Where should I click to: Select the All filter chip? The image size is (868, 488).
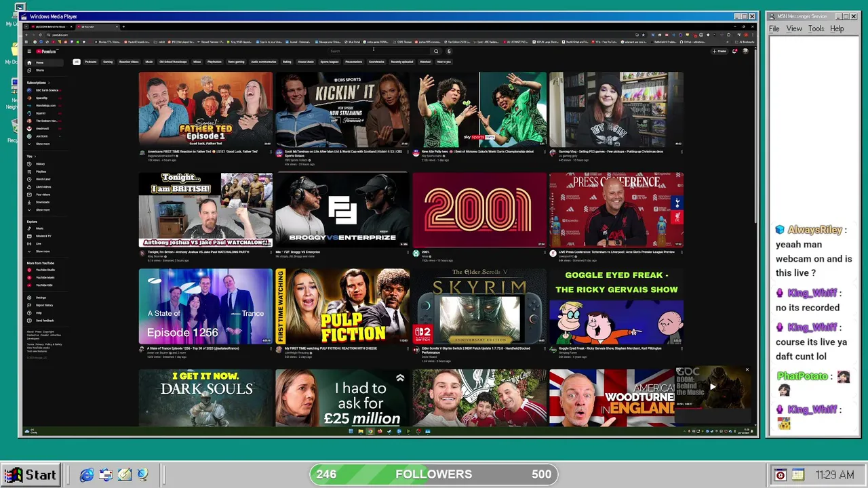77,62
